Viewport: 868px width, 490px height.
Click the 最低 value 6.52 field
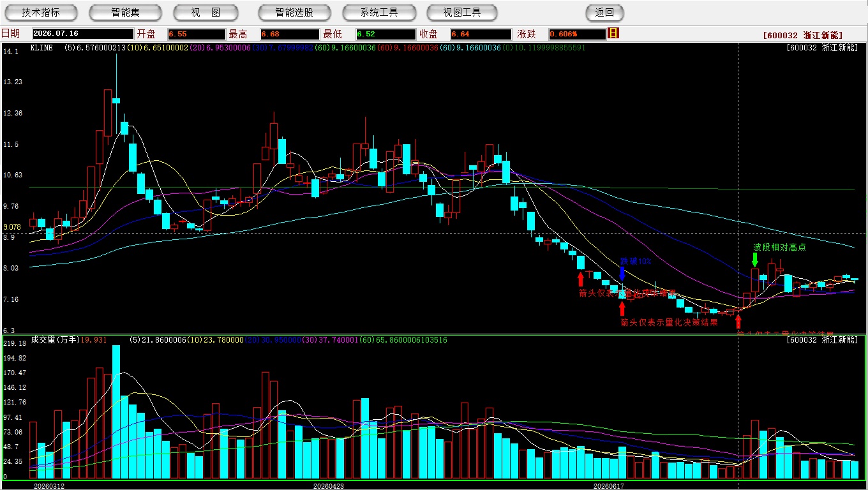pos(385,34)
